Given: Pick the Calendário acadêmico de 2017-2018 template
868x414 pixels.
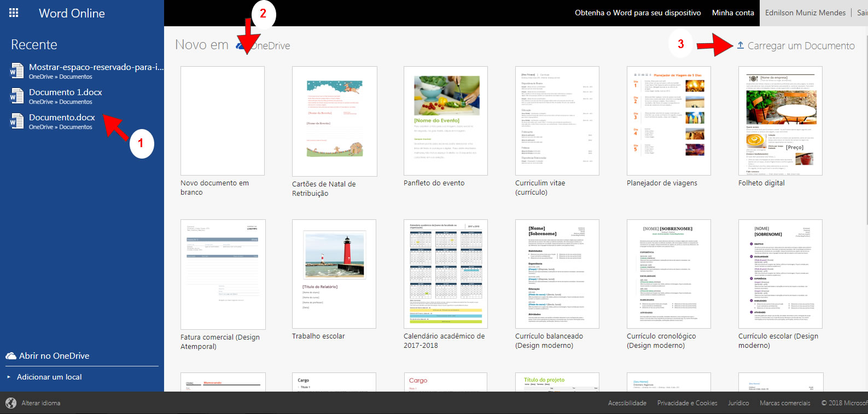Looking at the screenshot, I should click(x=446, y=274).
